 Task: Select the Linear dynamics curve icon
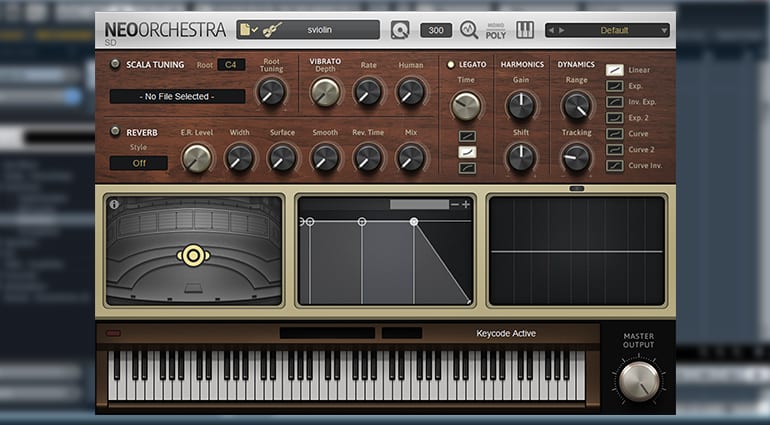point(614,70)
